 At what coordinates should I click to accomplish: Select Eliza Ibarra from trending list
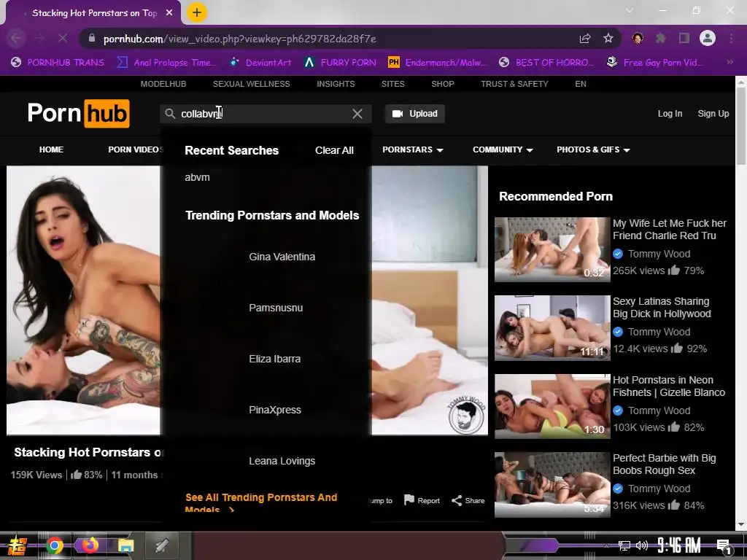pos(275,359)
